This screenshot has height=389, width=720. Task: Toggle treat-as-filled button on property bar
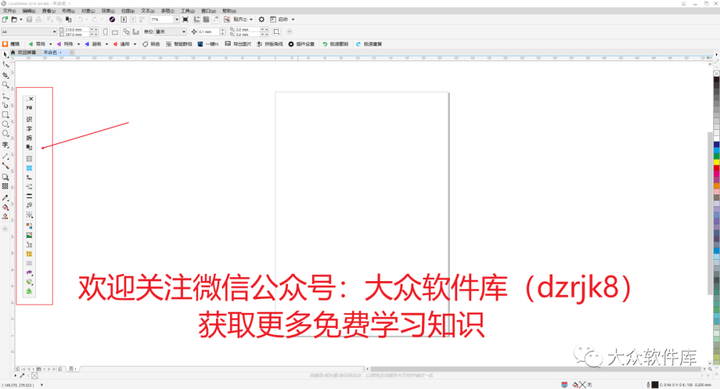(276, 32)
